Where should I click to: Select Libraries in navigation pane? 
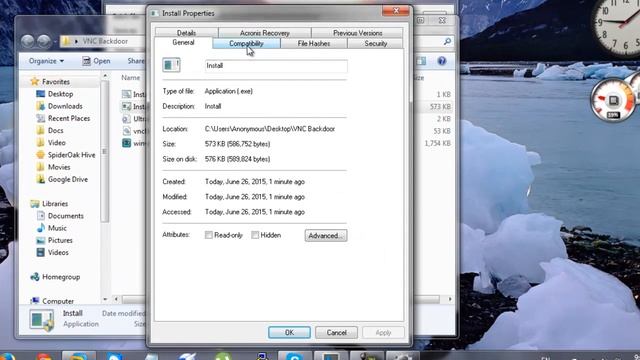pos(55,204)
